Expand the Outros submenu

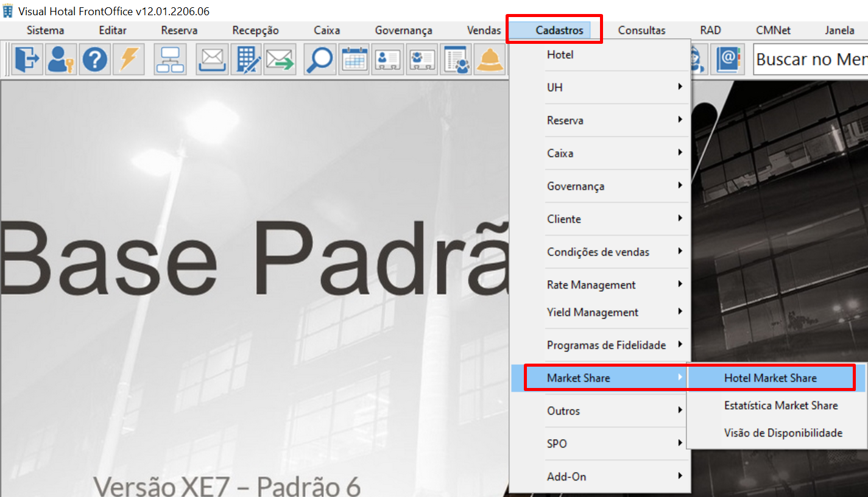pyautogui.click(x=600, y=411)
